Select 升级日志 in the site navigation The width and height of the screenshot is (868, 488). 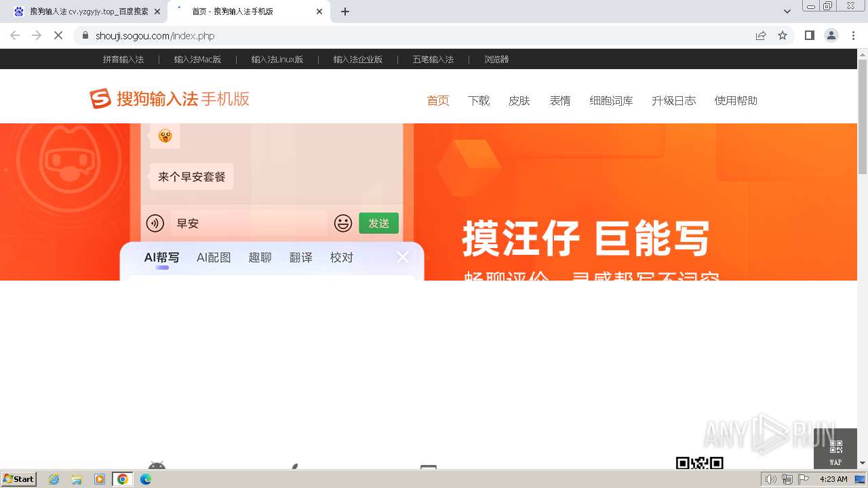click(x=673, y=100)
